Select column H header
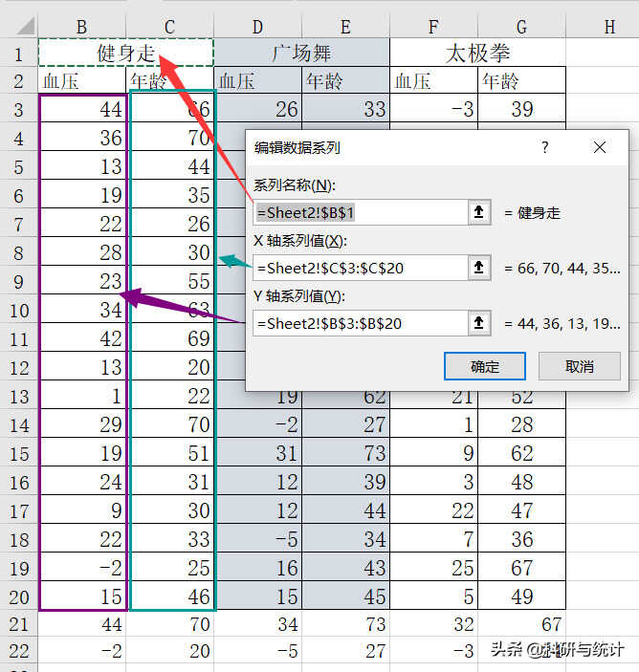Image resolution: width=639 pixels, height=672 pixels. click(609, 27)
